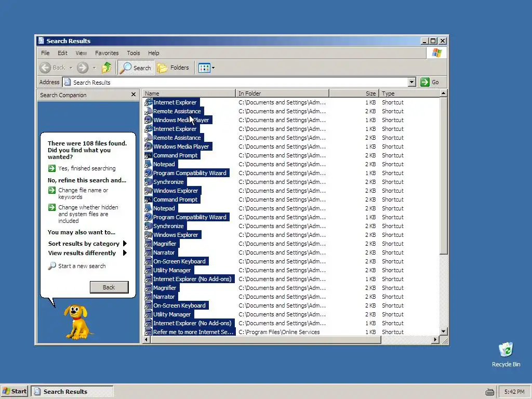Open the File menu
Viewport: 532px width, 399px height.
[x=45, y=53]
